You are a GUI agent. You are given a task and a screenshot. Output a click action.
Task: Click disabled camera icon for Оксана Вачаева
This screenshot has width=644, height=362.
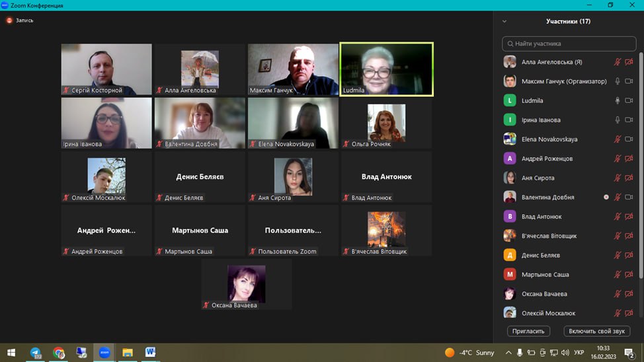(629, 293)
